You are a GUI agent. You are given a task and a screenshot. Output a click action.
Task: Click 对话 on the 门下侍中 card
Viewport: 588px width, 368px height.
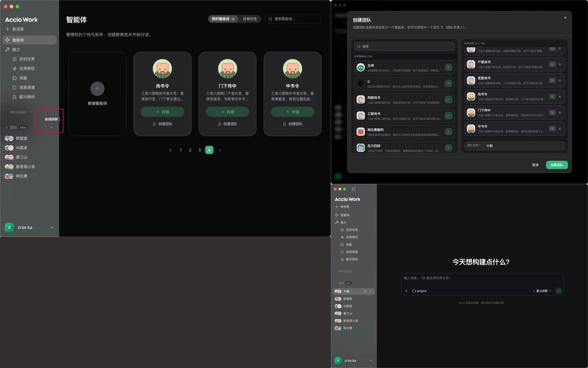click(x=228, y=112)
